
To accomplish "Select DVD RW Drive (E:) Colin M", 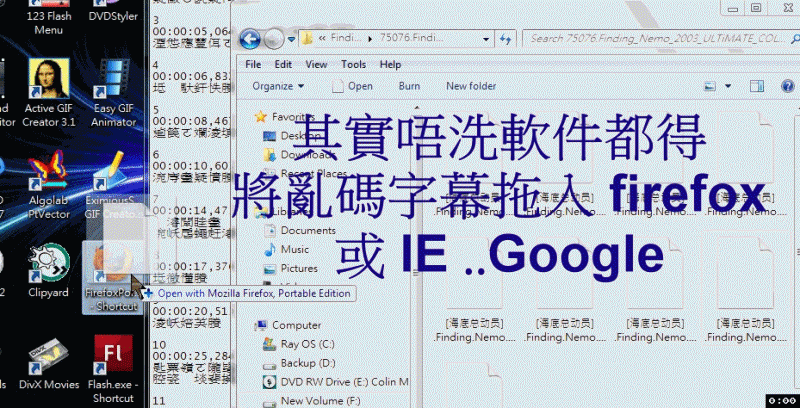I will pos(336,382).
